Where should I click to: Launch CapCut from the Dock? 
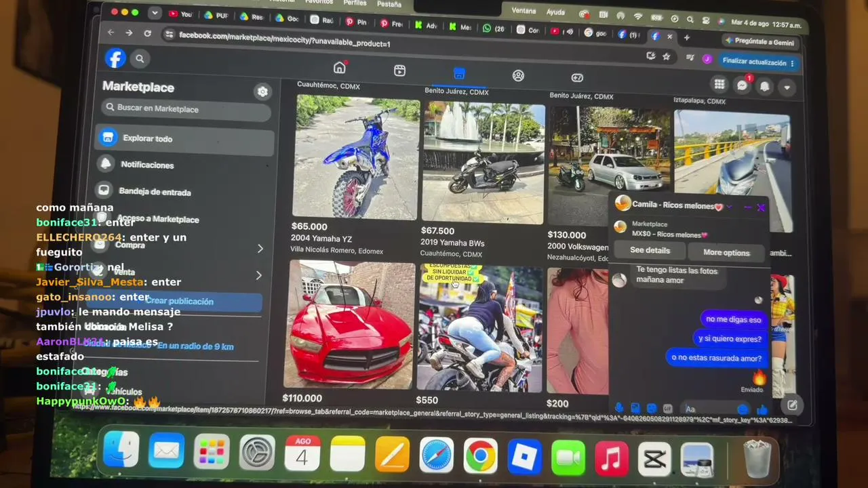[654, 460]
